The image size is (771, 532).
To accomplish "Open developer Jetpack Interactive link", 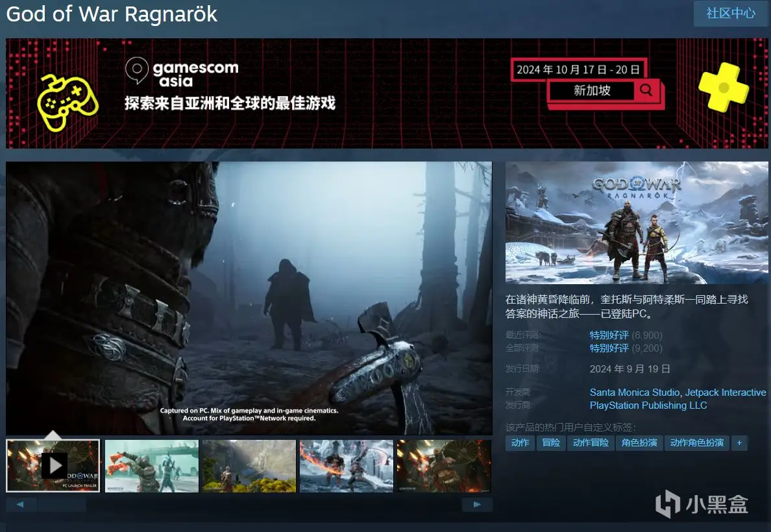I will click(726, 393).
